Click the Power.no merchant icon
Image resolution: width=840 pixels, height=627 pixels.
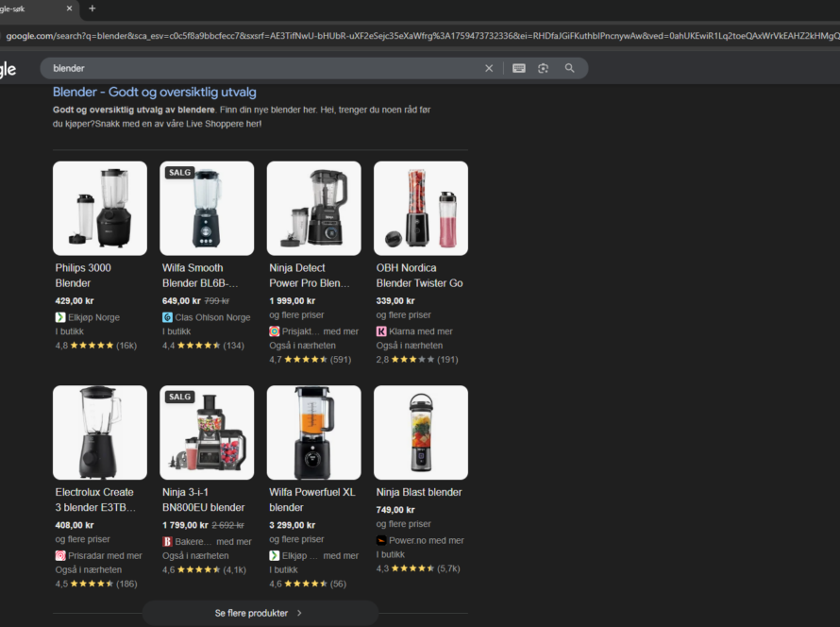click(x=381, y=541)
